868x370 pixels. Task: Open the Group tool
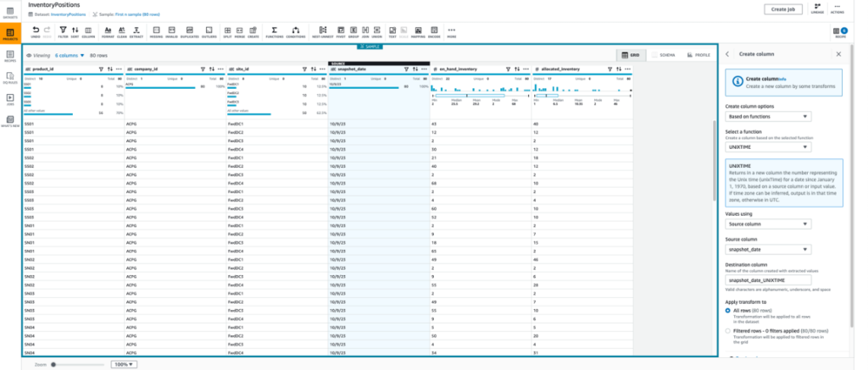(x=353, y=31)
